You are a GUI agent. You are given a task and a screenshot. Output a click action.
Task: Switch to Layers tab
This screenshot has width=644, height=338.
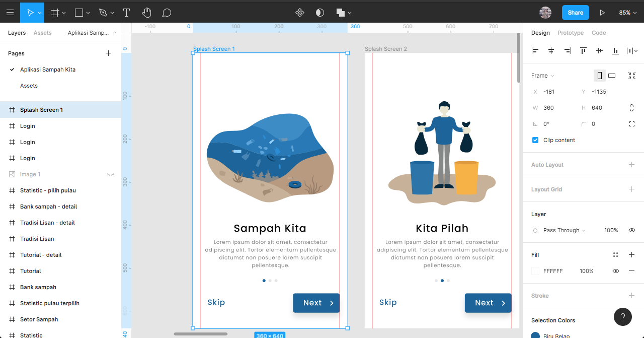pyautogui.click(x=17, y=33)
